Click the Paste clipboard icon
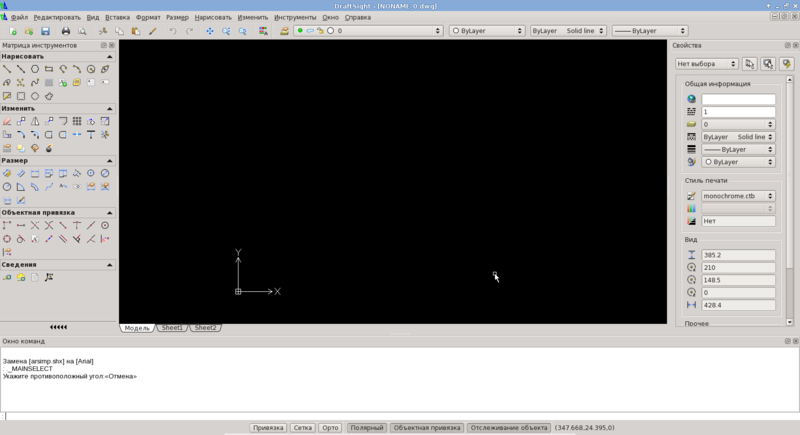Viewport: 800px width, 435px height. (136, 31)
